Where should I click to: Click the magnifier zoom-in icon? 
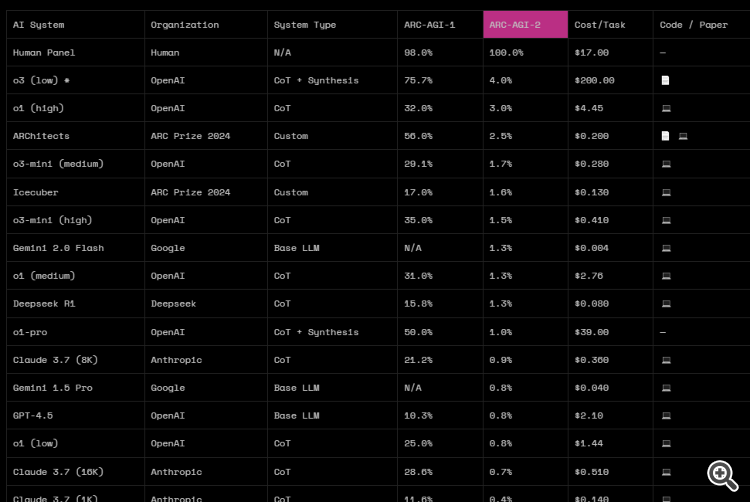(x=722, y=474)
